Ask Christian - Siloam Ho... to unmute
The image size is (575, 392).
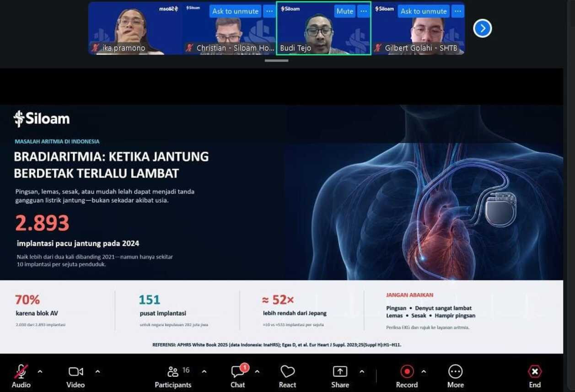(235, 11)
